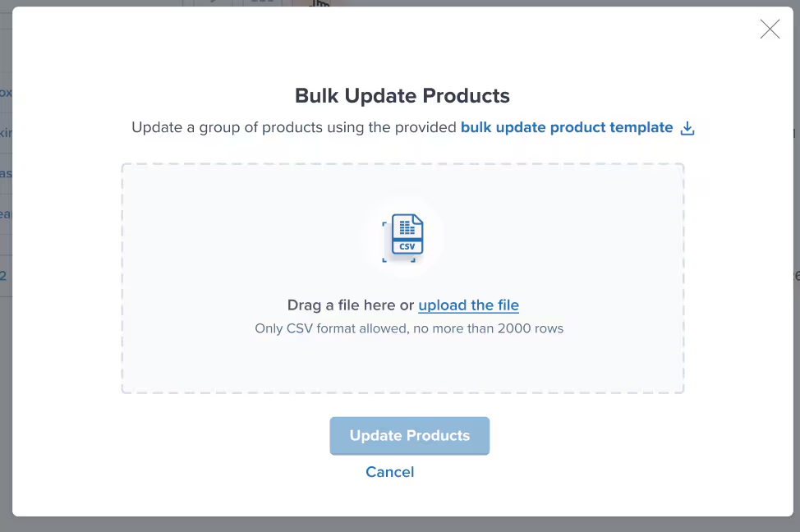Open the sidebar item ending in 'ox'
Screen dimensions: 800x532
click(4, 91)
